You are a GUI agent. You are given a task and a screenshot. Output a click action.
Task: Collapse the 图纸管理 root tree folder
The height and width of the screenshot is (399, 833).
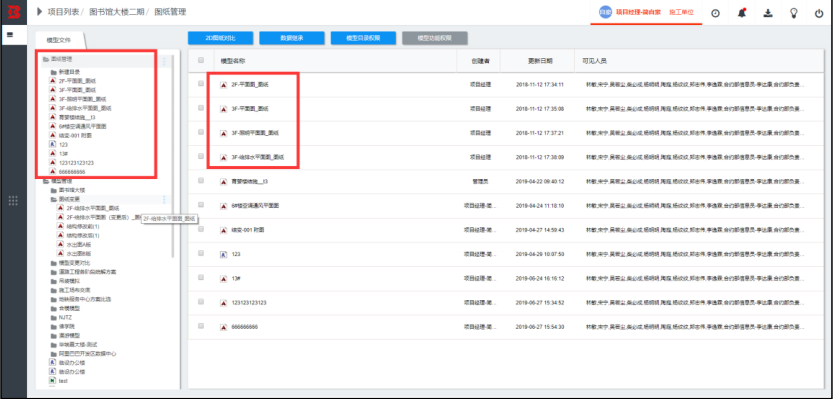(46, 60)
